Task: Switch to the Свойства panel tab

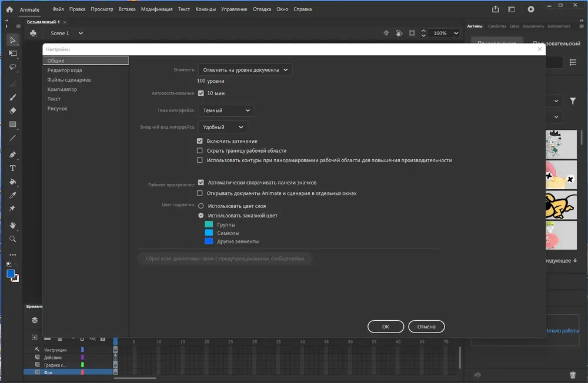Action: point(497,26)
